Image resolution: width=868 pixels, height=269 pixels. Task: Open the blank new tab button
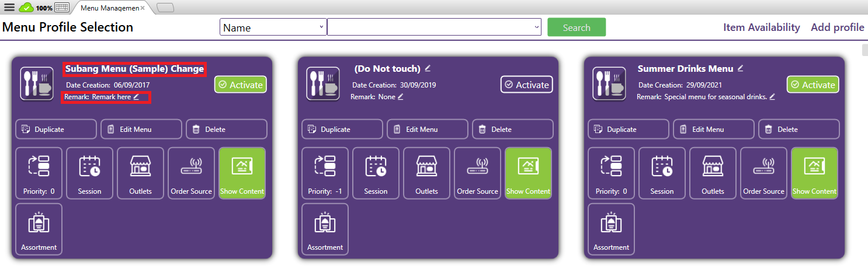coord(165,8)
